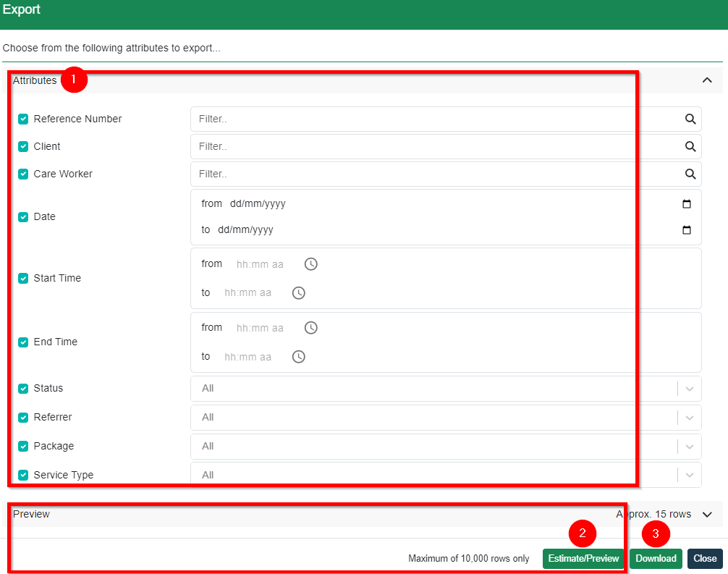Uncheck the Status attribute
Screen dimensions: 728x574
click(x=22, y=388)
